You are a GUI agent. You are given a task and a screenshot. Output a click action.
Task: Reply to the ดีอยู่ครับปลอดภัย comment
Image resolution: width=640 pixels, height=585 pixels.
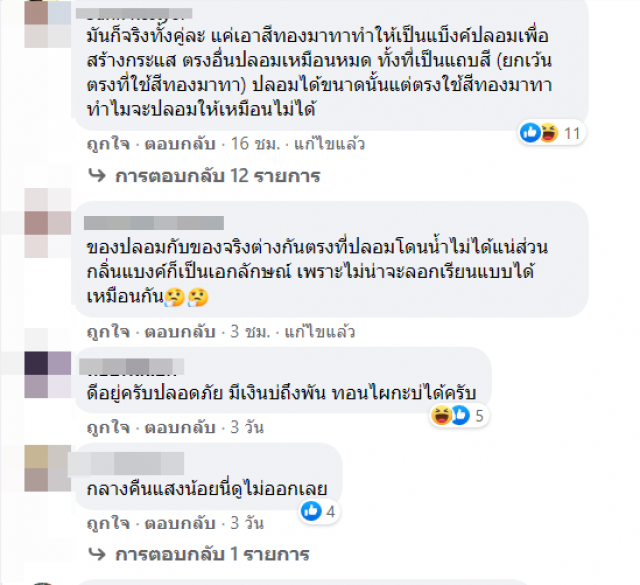180,427
